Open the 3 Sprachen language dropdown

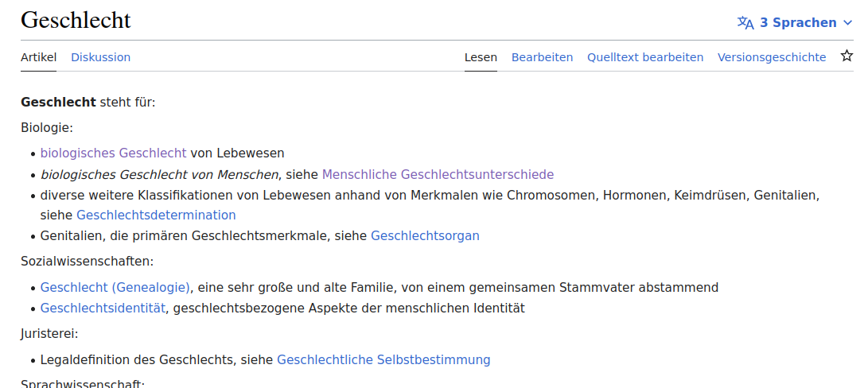pos(797,22)
